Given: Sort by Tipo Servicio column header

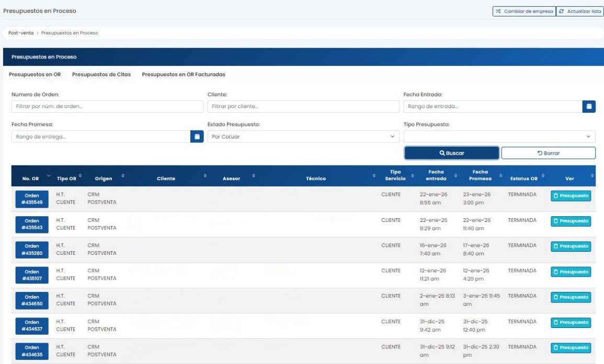Looking at the screenshot, I should (395, 175).
